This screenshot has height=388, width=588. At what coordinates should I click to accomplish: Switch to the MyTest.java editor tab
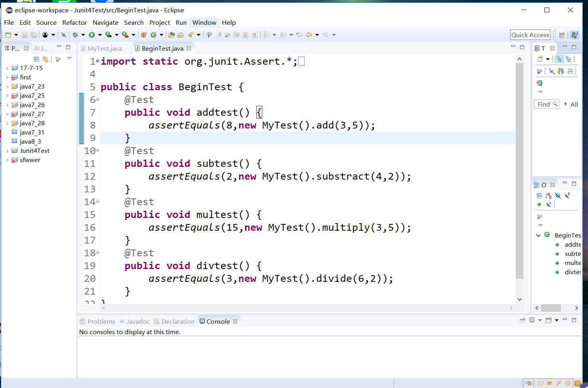[x=105, y=49]
